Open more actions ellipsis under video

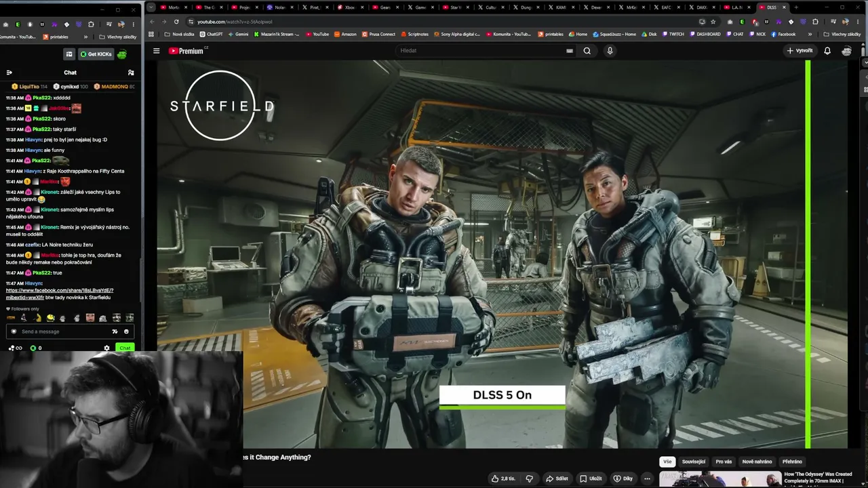tap(647, 479)
